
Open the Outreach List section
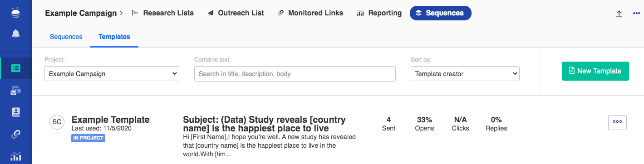236,13
